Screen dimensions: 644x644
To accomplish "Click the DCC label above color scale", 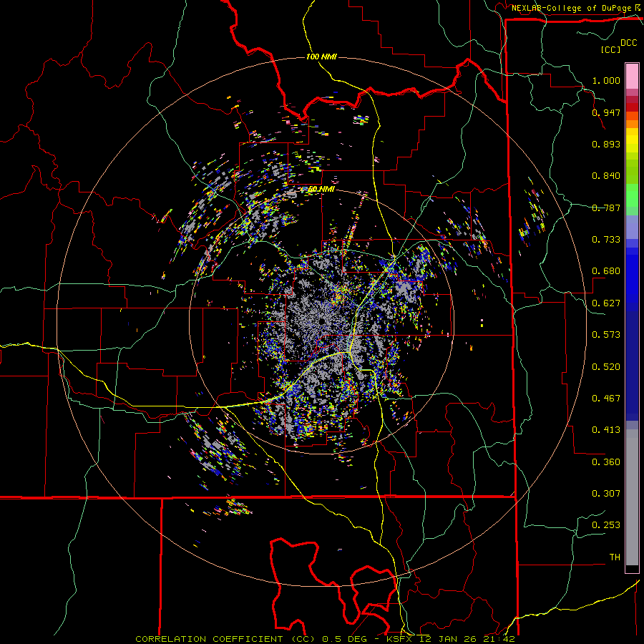I will (x=628, y=43).
